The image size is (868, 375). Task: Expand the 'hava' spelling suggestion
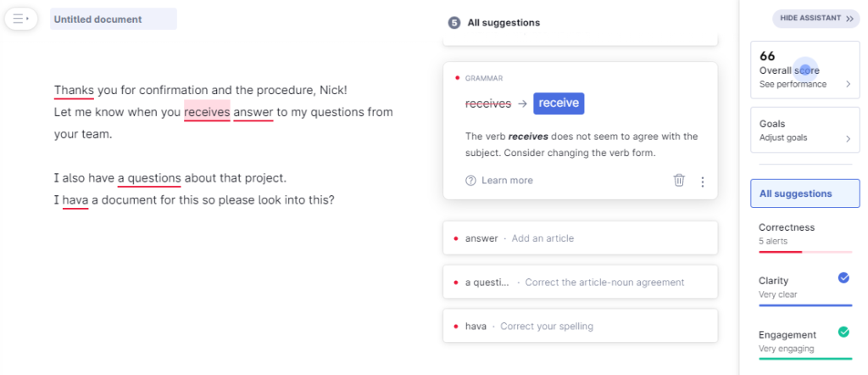[x=580, y=326]
